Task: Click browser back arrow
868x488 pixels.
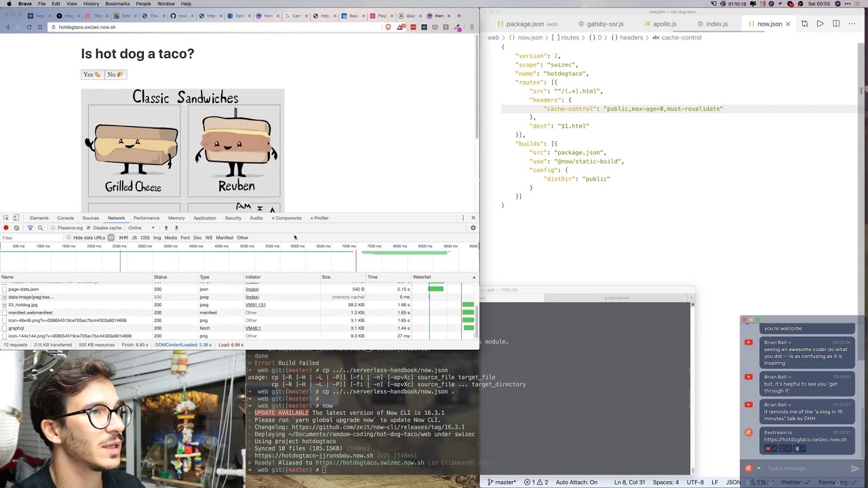Action: (7, 27)
